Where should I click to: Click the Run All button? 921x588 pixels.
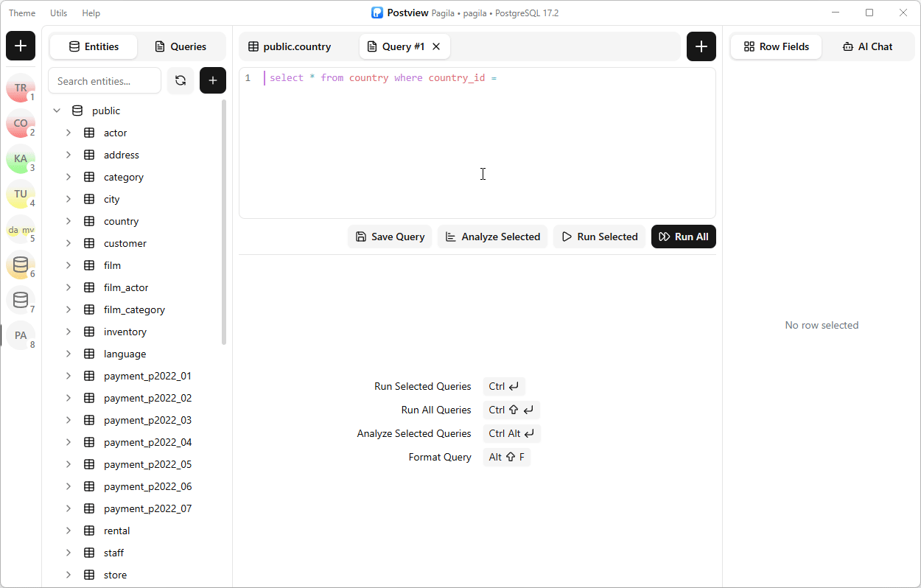pos(683,237)
